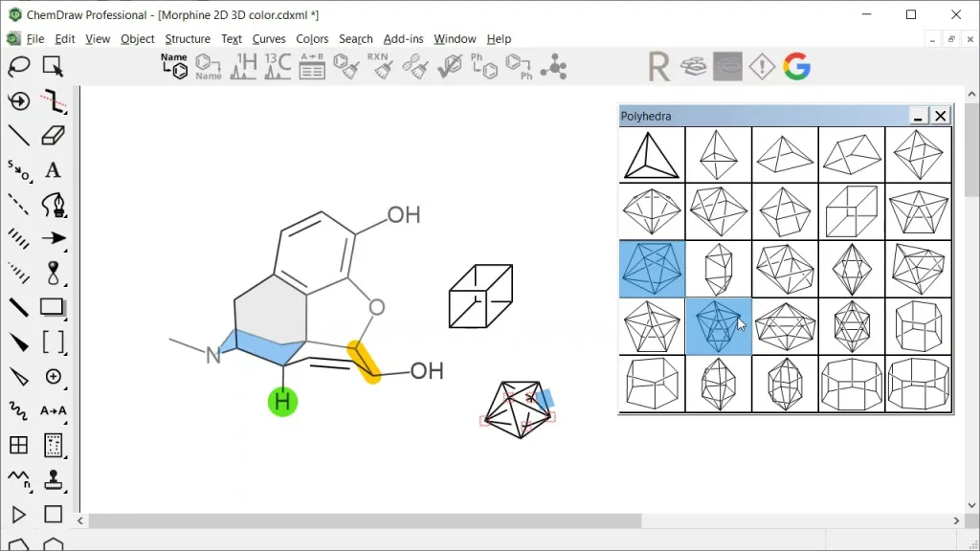Close the Polyhedra palette
The width and height of the screenshot is (980, 551).
(941, 116)
